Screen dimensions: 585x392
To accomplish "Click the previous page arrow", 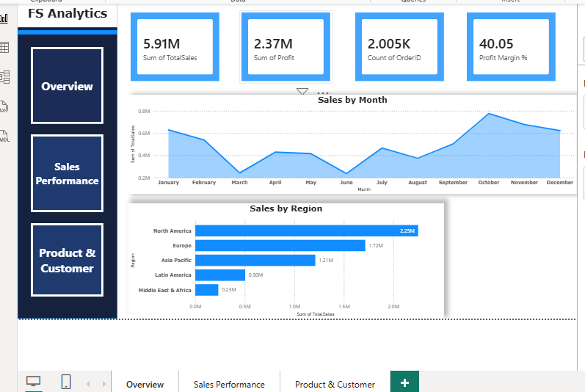I will 88,384.
